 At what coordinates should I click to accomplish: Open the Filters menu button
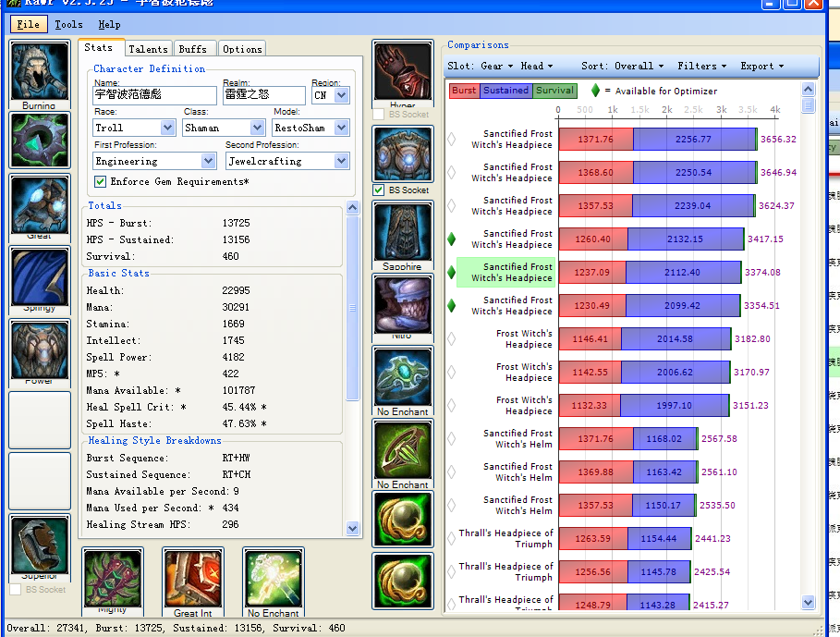(701, 66)
